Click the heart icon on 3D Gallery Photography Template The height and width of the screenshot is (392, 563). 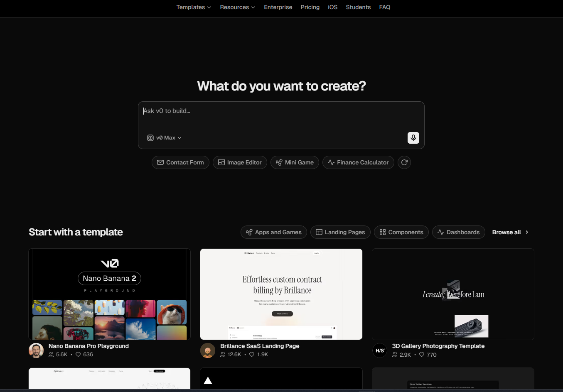[422, 355]
